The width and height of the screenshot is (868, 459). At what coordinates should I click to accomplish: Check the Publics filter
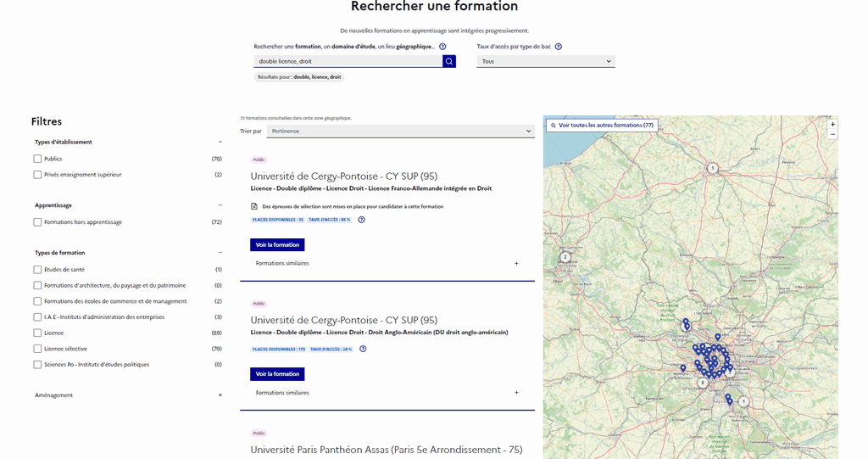(x=37, y=159)
